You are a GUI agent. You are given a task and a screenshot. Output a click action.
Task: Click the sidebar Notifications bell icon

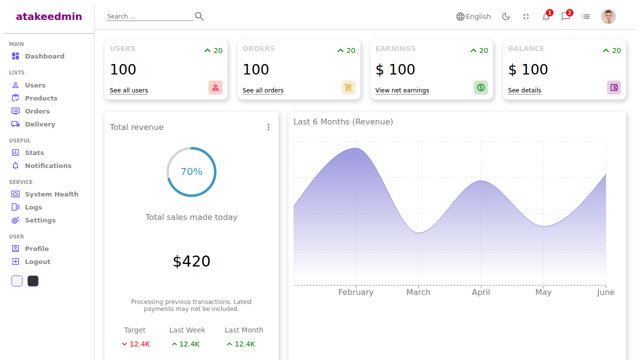(16, 165)
